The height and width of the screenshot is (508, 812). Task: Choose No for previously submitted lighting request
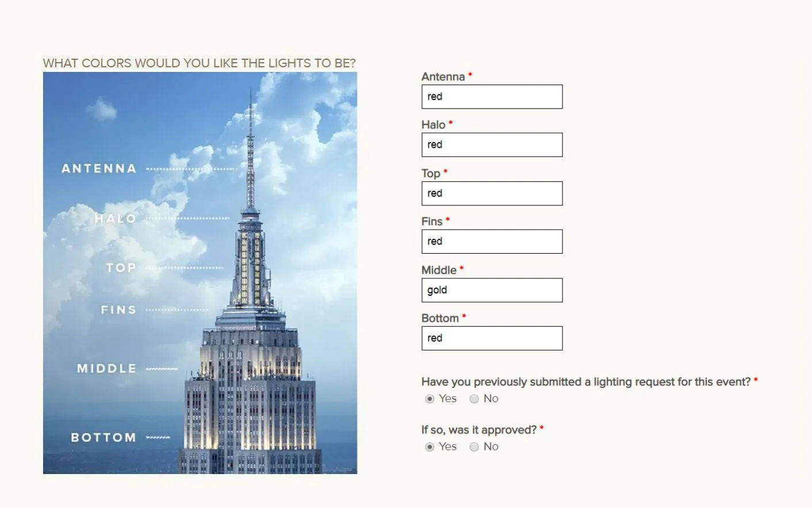474,399
